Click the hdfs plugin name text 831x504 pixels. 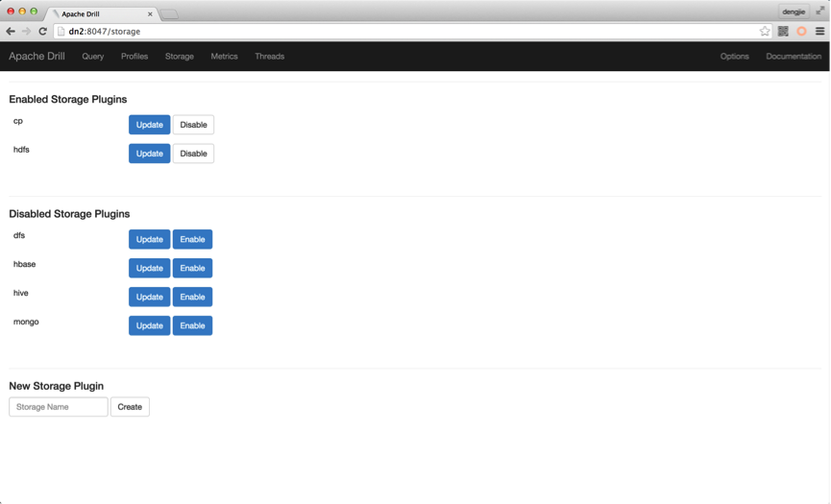(x=21, y=150)
